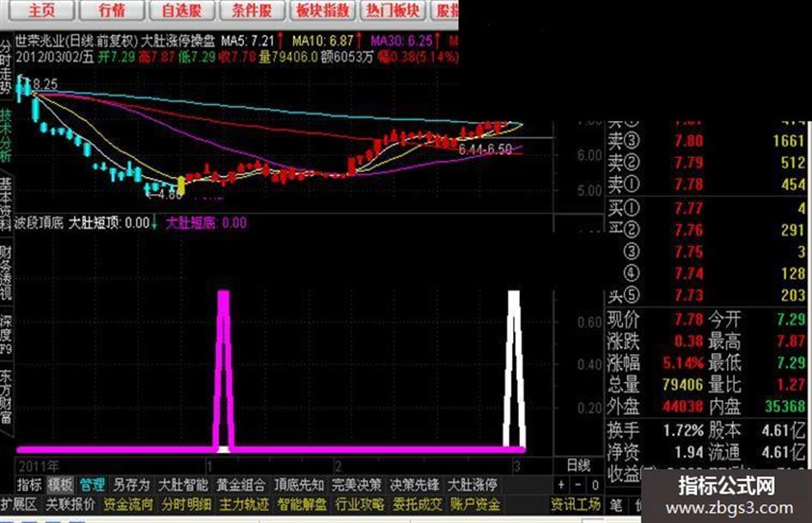Open the 管理 manage tab
812x523 pixels.
coord(92,485)
